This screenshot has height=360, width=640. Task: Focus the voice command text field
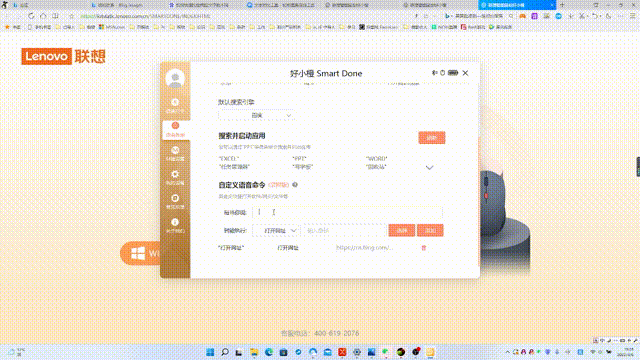click(x=347, y=212)
